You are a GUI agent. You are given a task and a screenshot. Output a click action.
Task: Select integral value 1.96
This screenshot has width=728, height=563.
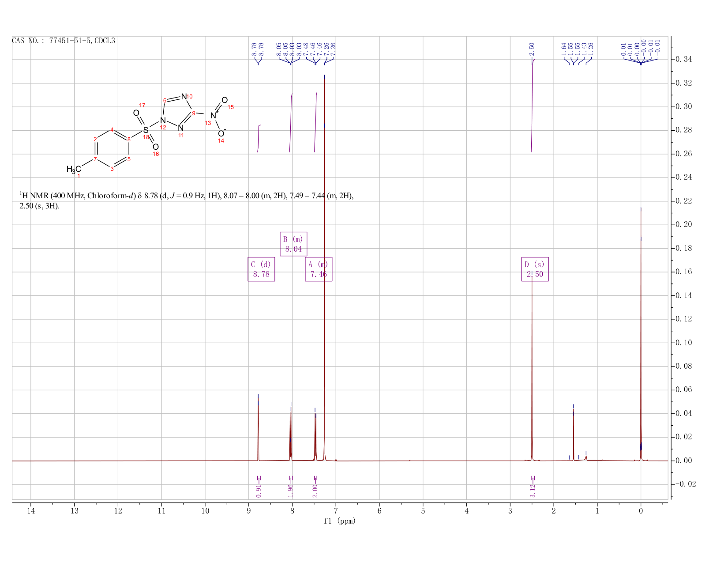click(290, 491)
